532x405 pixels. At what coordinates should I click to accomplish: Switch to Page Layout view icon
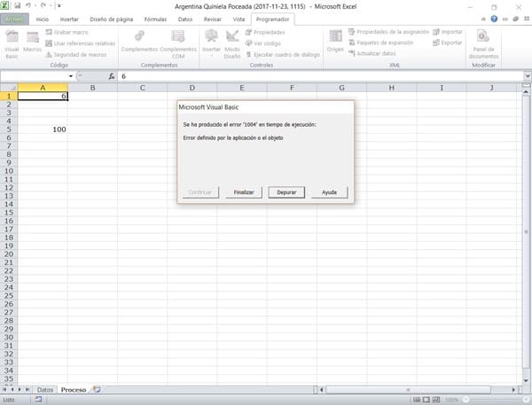coord(426,400)
